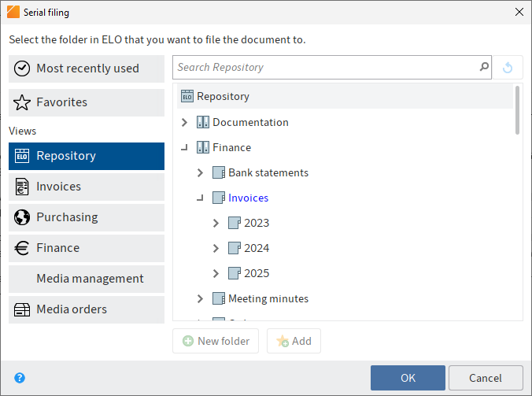The image size is (532, 396).
Task: Click the tree's vertical scrollbar thumb
Action: coord(517,110)
